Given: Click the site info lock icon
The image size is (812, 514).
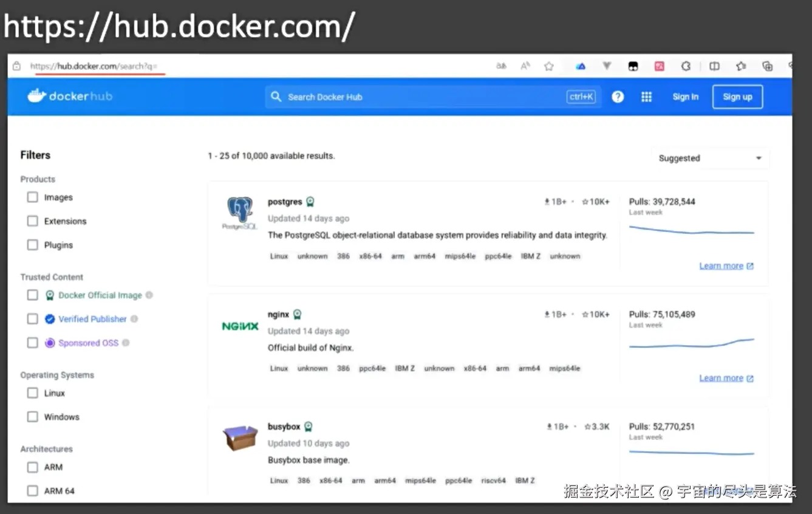Looking at the screenshot, I should coord(16,66).
